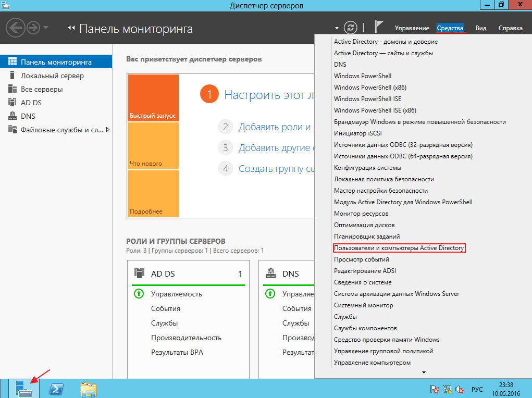Launch PowerShell from the taskbar
This screenshot has width=532, height=398.
pos(56,389)
